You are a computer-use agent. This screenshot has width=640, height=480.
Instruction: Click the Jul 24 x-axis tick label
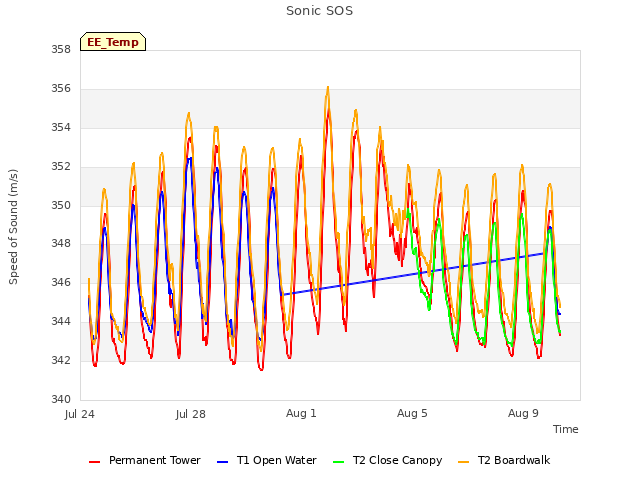(80, 414)
